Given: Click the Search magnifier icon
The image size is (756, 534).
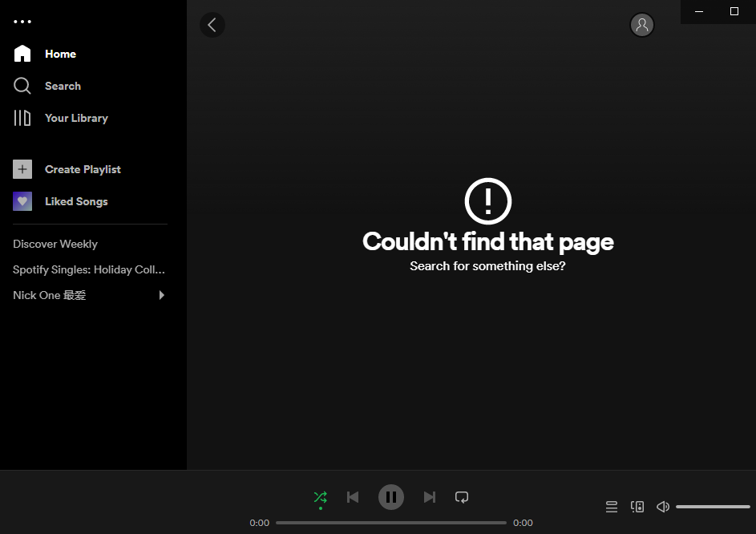Looking at the screenshot, I should 22,86.
